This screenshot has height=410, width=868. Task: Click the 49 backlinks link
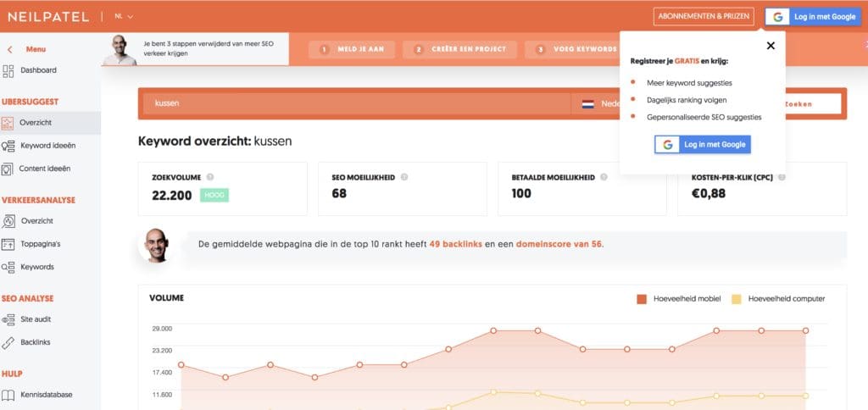[x=454, y=244]
